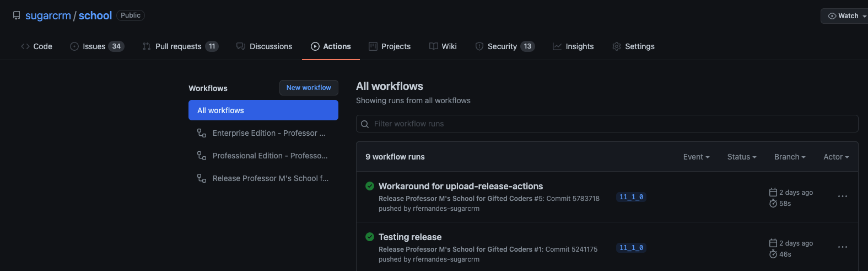Click workflow icon beside Release Professor M's
The width and height of the screenshot is (868, 271).
[x=202, y=178]
